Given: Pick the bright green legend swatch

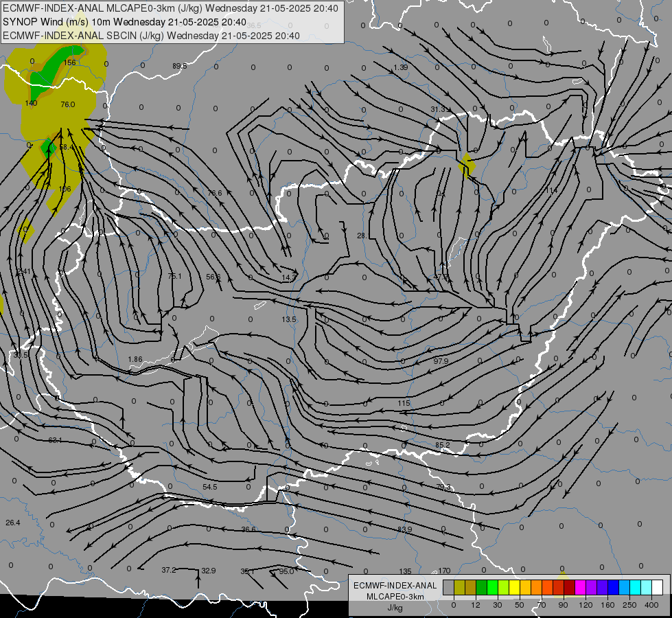Looking at the screenshot, I should coord(492,587).
